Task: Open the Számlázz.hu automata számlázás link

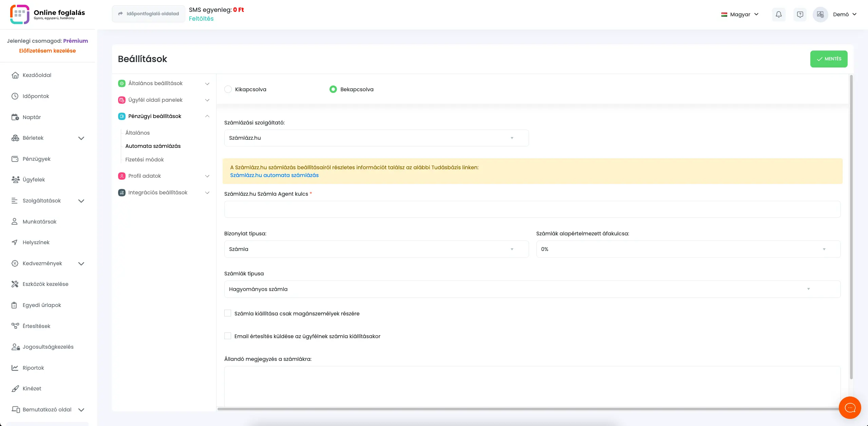Action: pyautogui.click(x=274, y=175)
